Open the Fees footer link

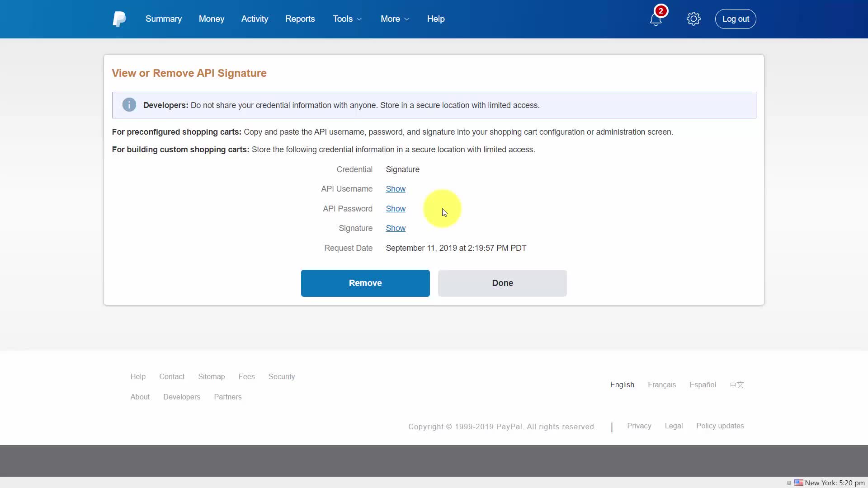click(x=247, y=377)
